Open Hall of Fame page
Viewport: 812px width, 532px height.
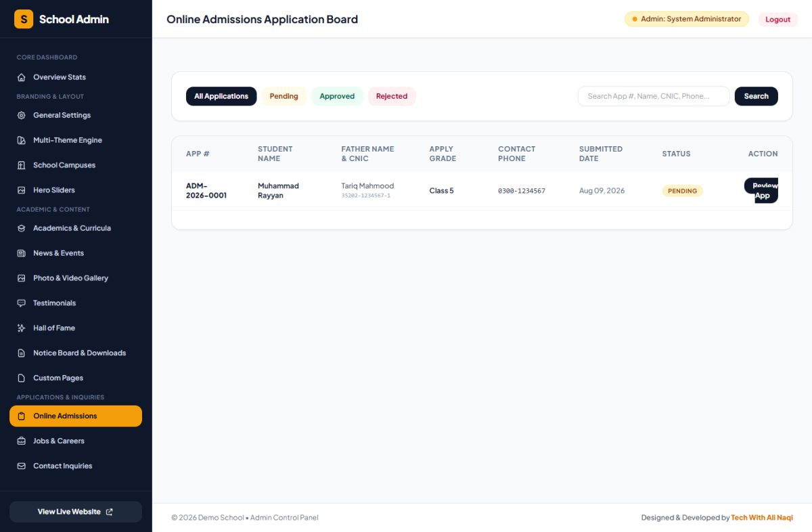pyautogui.click(x=76, y=328)
